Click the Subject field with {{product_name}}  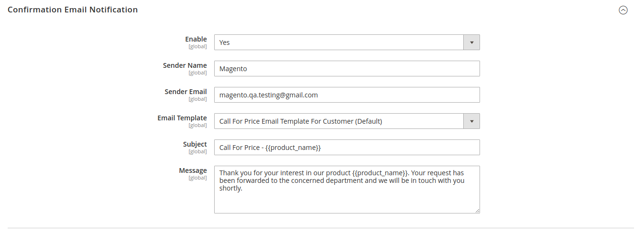point(347,148)
